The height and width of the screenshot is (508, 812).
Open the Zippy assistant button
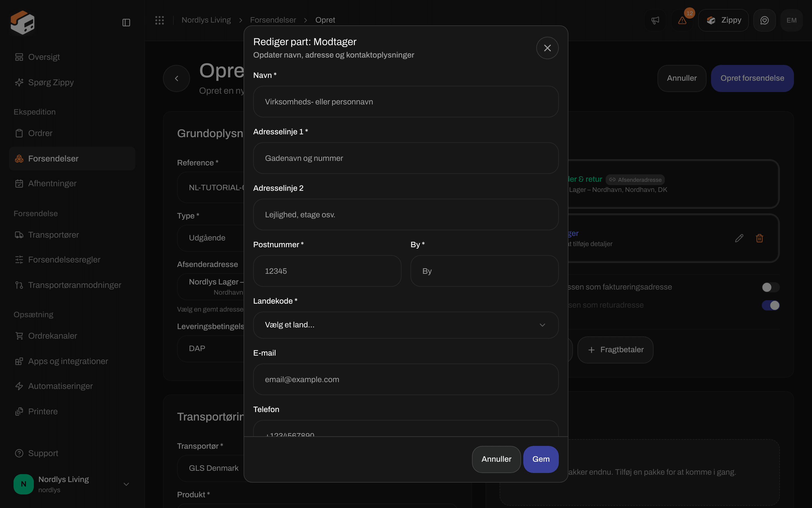[723, 20]
